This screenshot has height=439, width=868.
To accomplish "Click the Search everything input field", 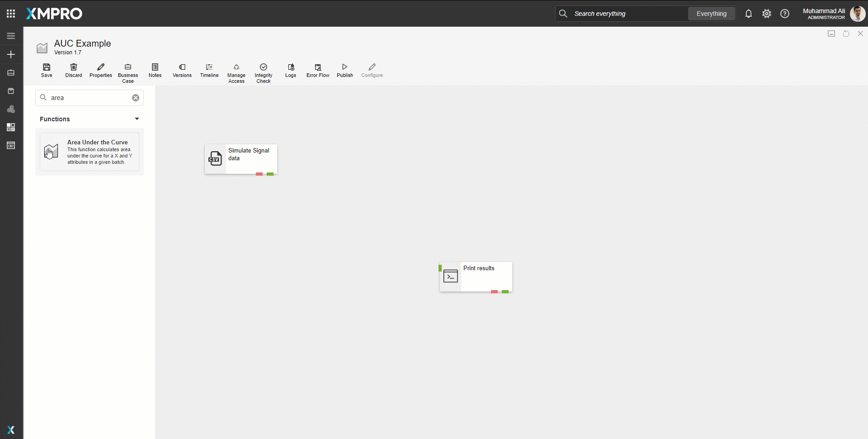I will 628,14.
